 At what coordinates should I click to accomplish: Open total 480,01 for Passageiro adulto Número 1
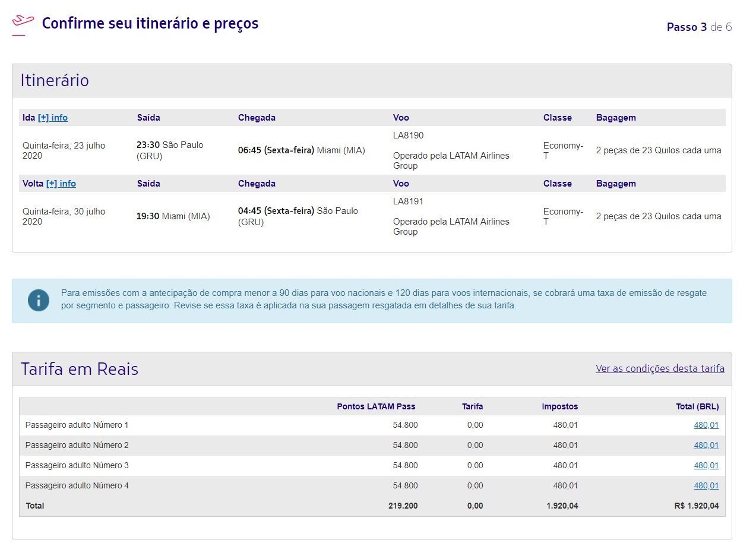[x=706, y=425]
